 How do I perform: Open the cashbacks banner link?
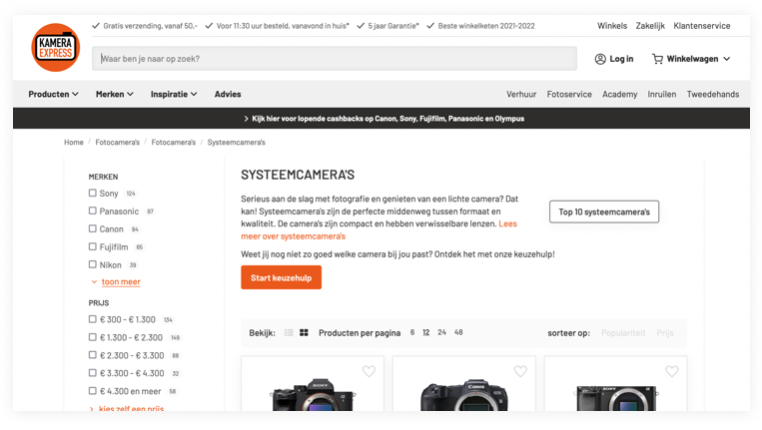click(x=384, y=119)
